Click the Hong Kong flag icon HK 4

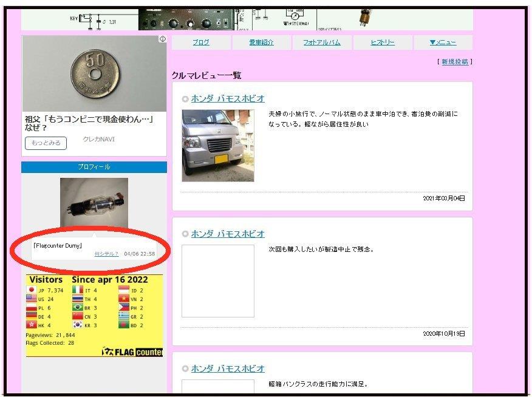[x=31, y=325]
